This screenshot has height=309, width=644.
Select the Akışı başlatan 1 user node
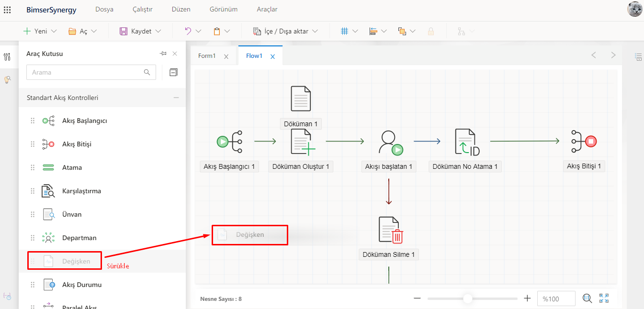coord(390,142)
